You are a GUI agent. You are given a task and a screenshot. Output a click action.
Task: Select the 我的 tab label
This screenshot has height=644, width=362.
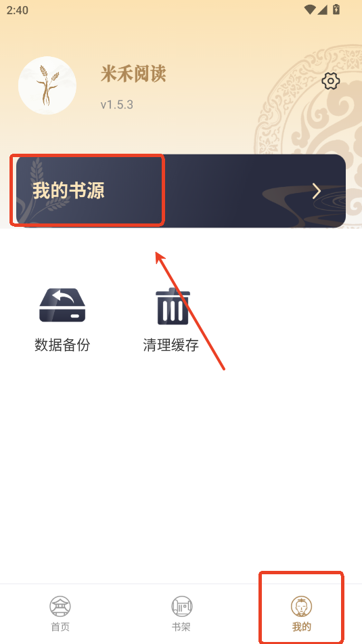pos(302,627)
